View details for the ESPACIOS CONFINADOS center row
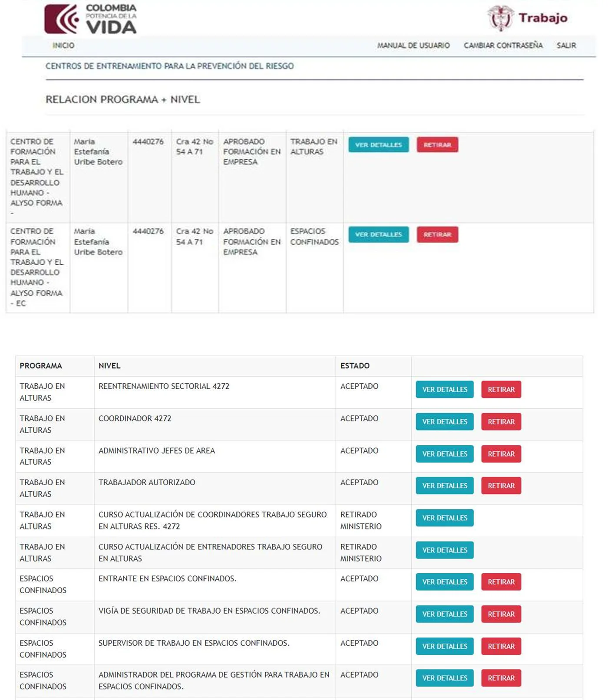The width and height of the screenshot is (608, 700). coord(378,234)
